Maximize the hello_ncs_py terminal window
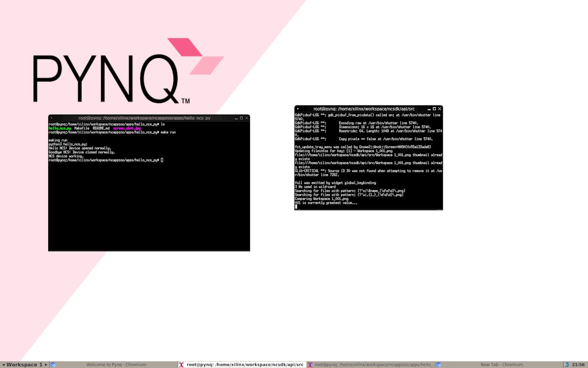 242,118
